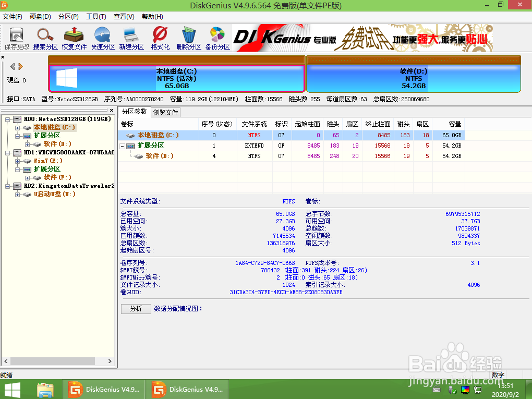
Task: Click the 分析 button
Action: (x=136, y=308)
